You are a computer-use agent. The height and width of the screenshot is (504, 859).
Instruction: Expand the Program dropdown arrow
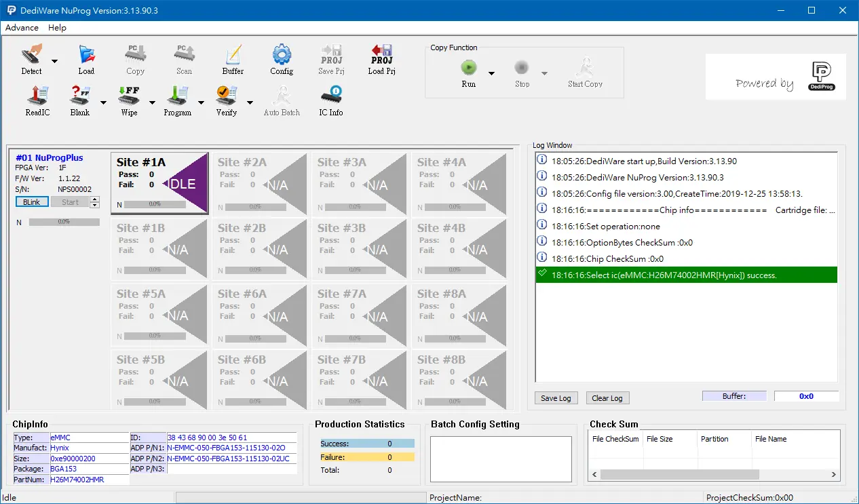click(x=202, y=102)
